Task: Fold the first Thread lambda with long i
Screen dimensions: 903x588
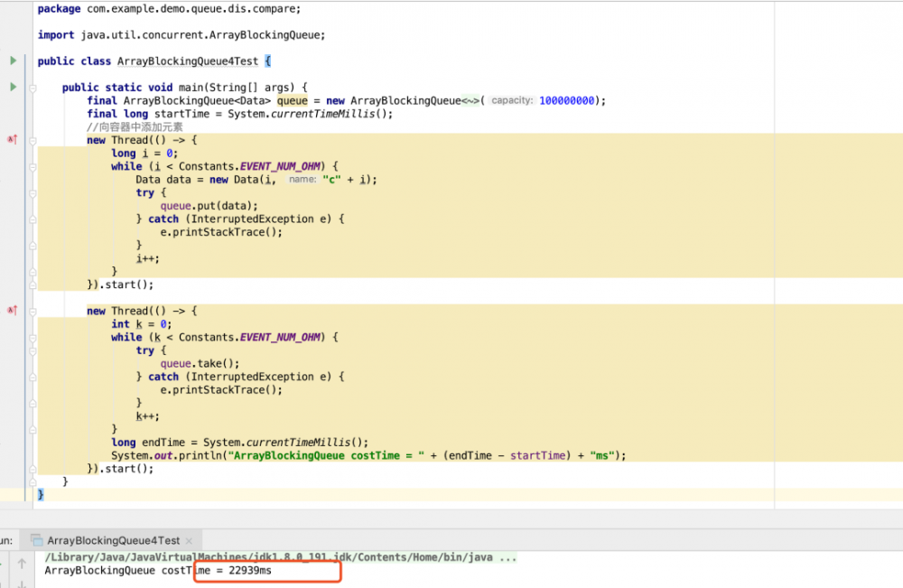Action: [33, 141]
